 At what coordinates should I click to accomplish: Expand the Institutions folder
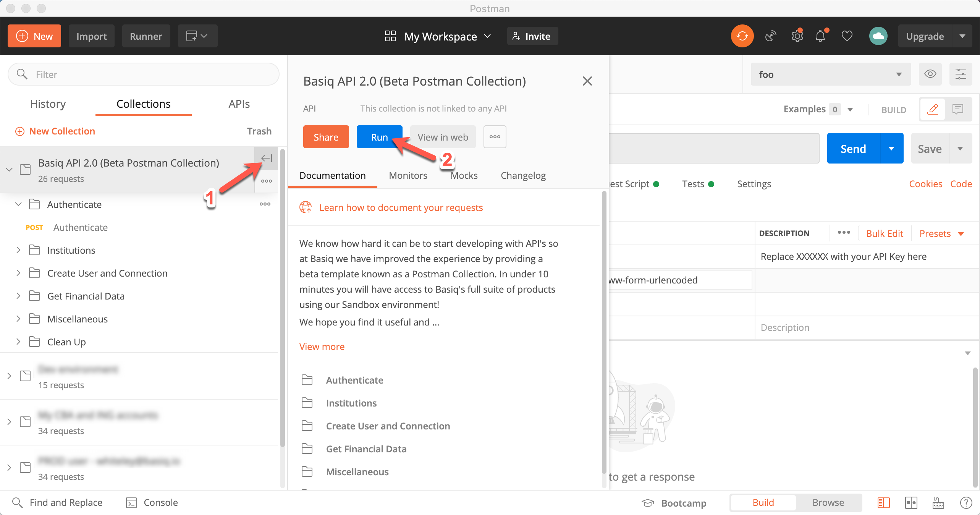tap(18, 250)
